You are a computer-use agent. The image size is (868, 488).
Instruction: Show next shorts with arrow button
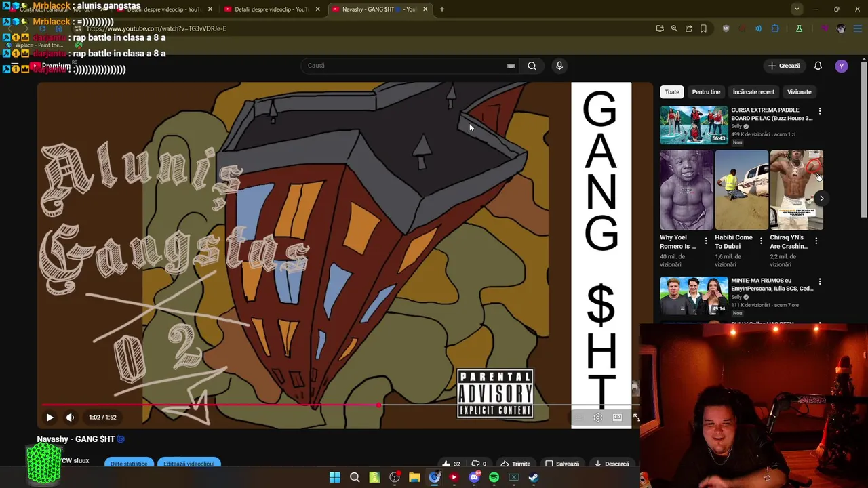tap(821, 199)
